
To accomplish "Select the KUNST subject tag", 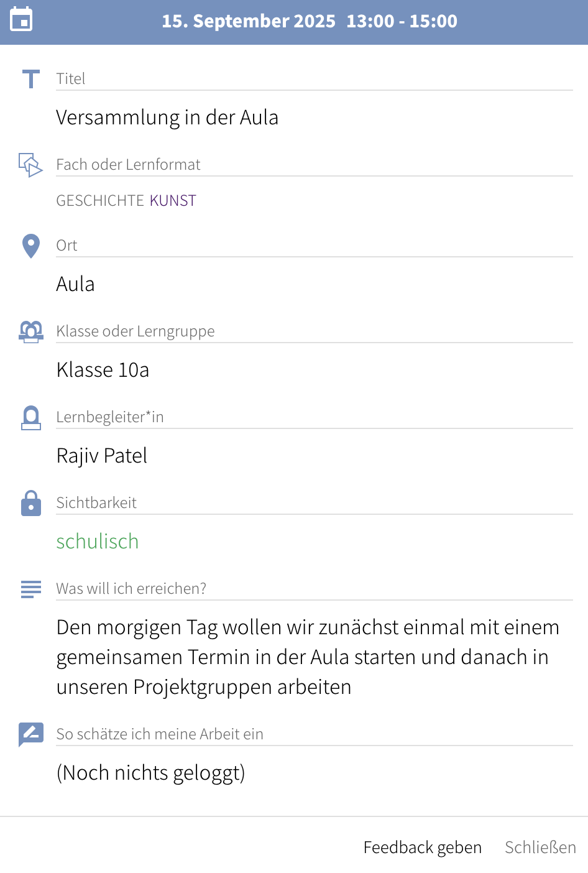I will pyautogui.click(x=173, y=201).
